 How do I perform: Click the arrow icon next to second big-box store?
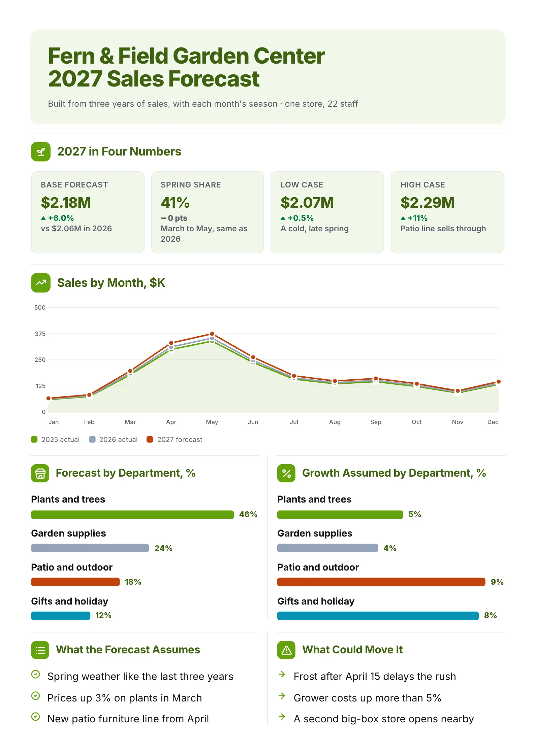(x=282, y=717)
